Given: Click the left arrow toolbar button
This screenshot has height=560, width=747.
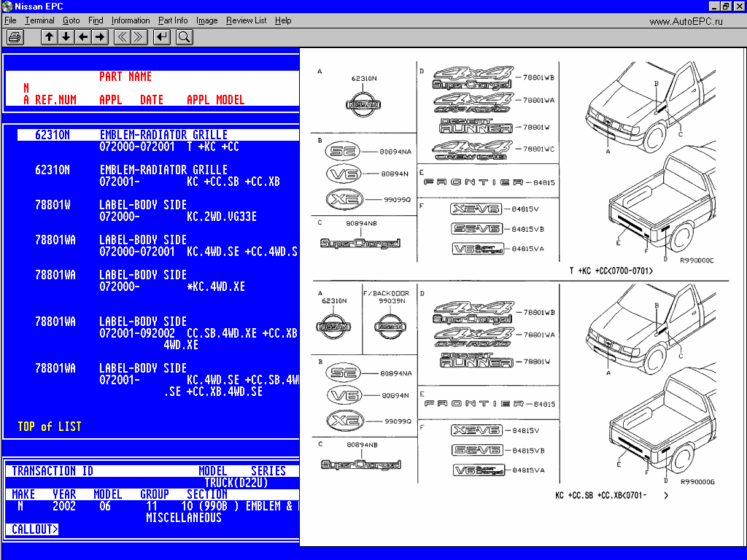Looking at the screenshot, I should point(83,36).
